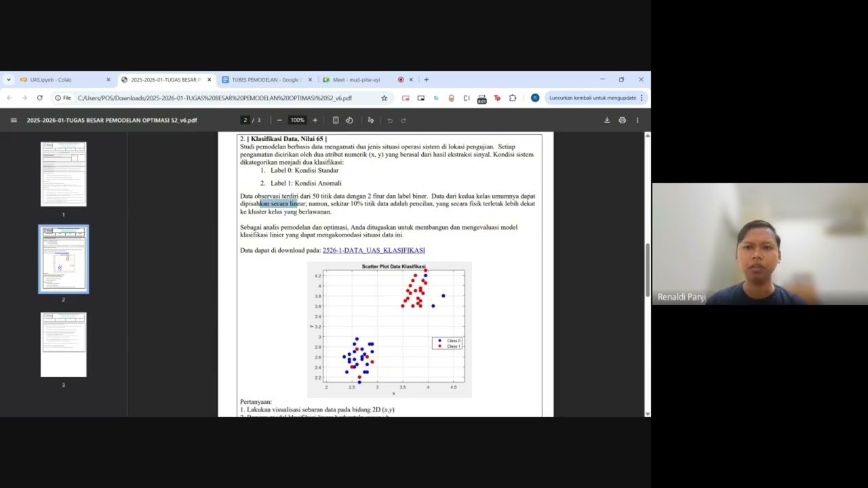Click the address bar URL field
Image resolution: width=868 pixels, height=488 pixels.
point(224,98)
